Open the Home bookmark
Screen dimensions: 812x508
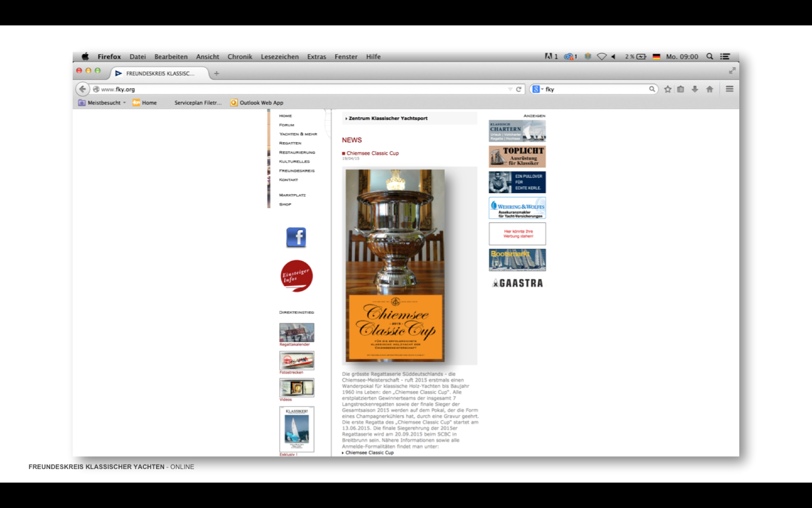[145, 102]
